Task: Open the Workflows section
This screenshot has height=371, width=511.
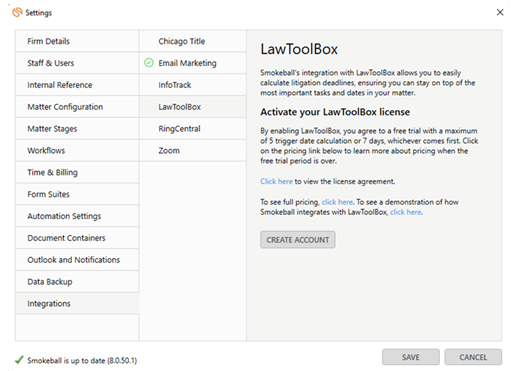Action: coord(77,150)
